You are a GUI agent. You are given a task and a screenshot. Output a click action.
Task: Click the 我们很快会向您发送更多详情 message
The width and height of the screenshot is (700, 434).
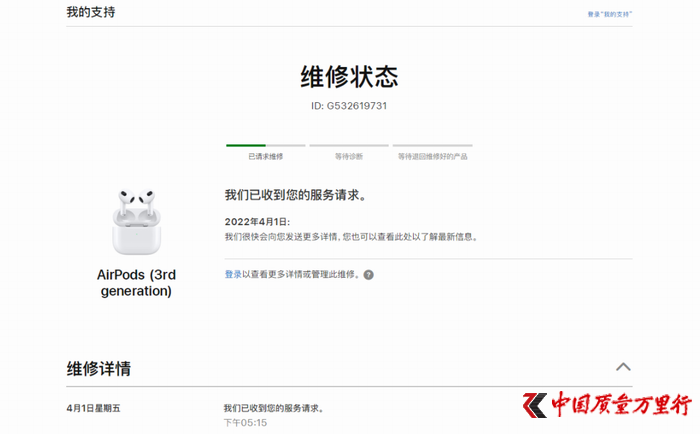(x=351, y=237)
